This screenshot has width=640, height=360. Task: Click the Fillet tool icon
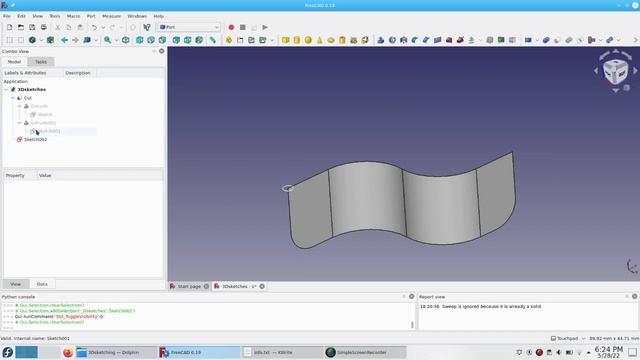pyautogui.click(x=415, y=40)
